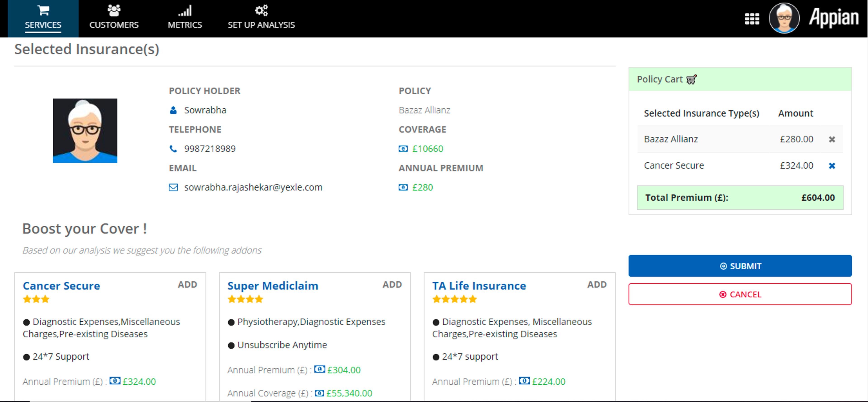Image resolution: width=868 pixels, height=402 pixels.
Task: Select the coverage value £10660
Action: (428, 148)
